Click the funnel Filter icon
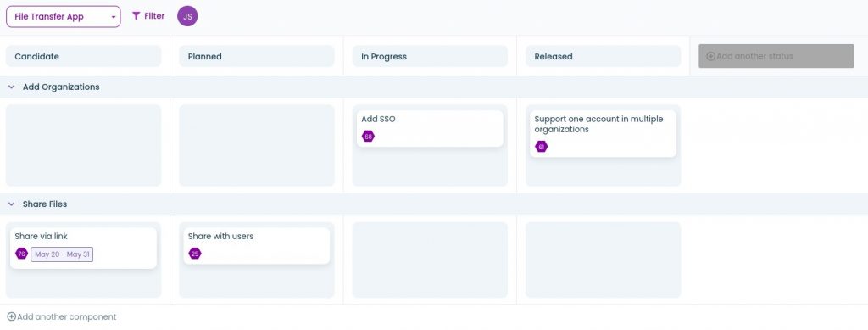868x330 pixels. 136,16
